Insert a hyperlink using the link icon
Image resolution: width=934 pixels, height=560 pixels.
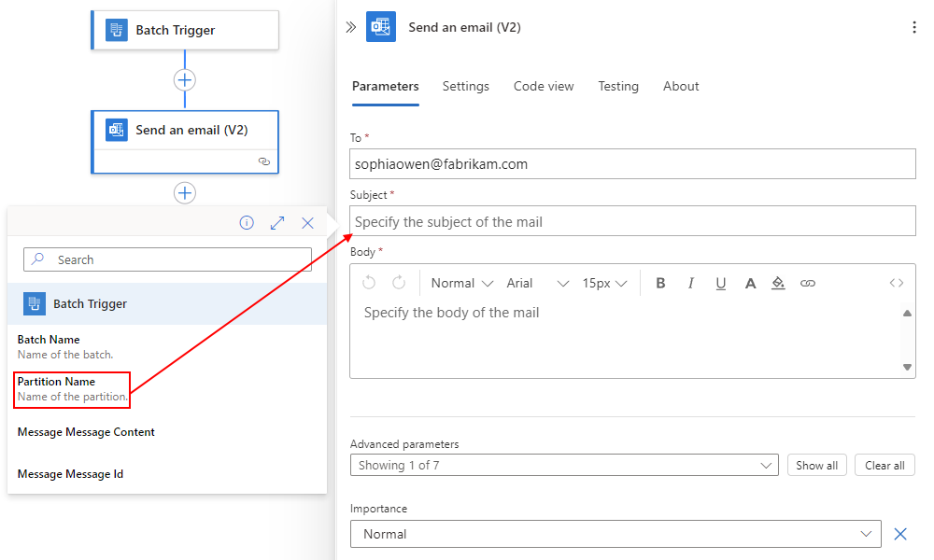coord(808,283)
